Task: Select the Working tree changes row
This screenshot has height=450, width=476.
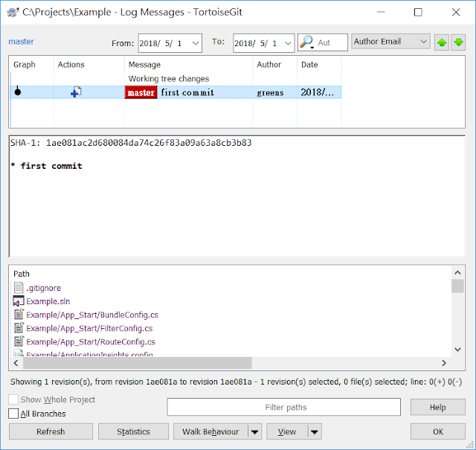Action: (176, 79)
